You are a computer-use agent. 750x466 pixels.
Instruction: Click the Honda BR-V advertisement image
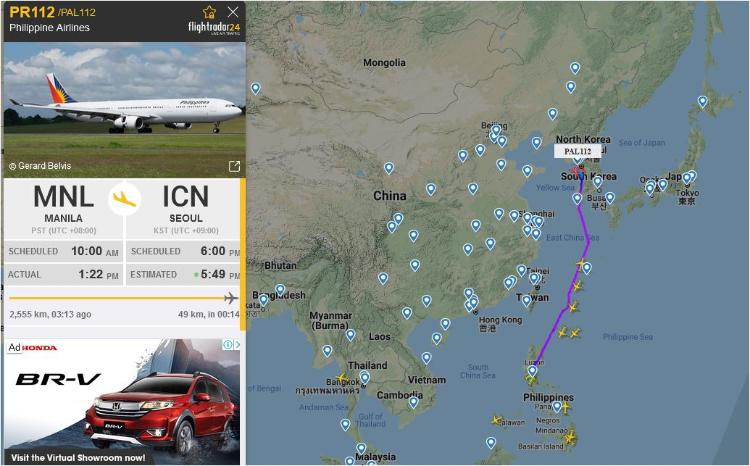(x=122, y=402)
